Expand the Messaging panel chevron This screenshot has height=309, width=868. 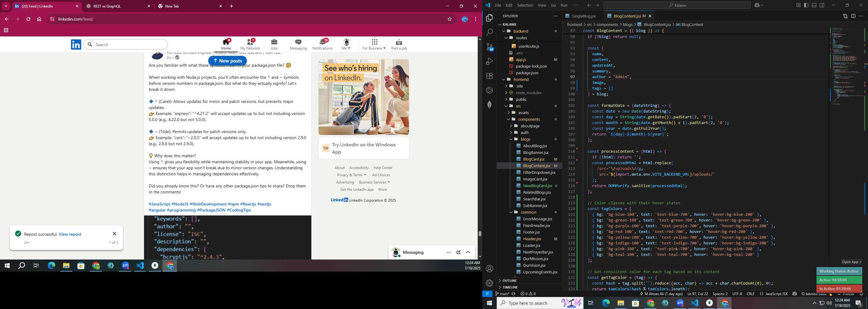[x=468, y=252]
